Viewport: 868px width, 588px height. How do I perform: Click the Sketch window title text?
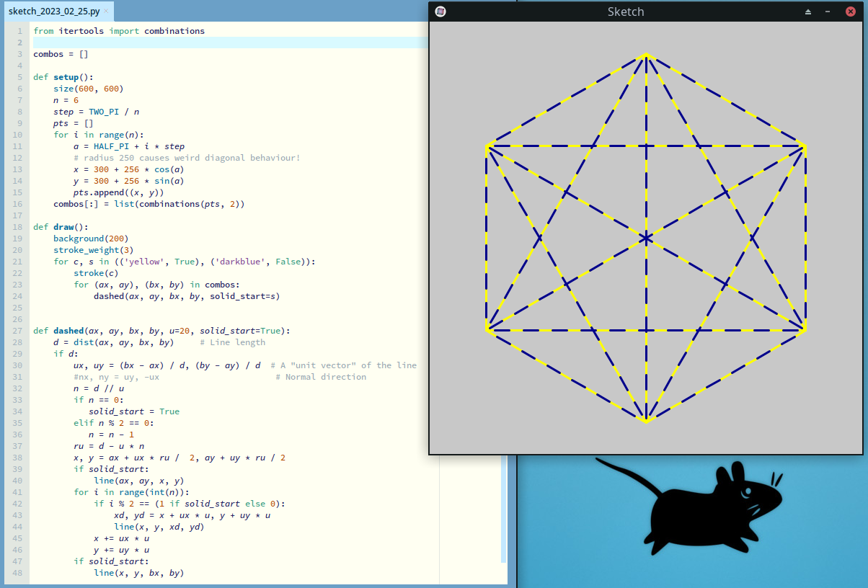625,12
